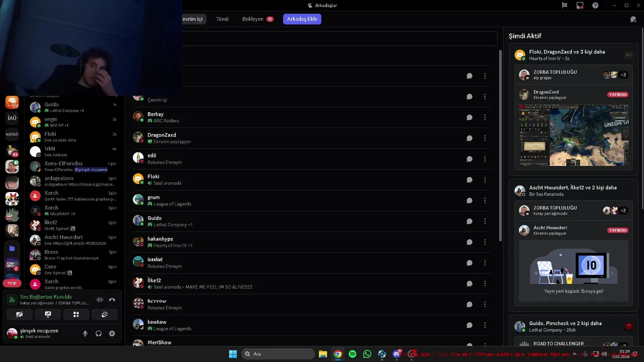Open the red-dot screen icon in title bar

coord(580,6)
